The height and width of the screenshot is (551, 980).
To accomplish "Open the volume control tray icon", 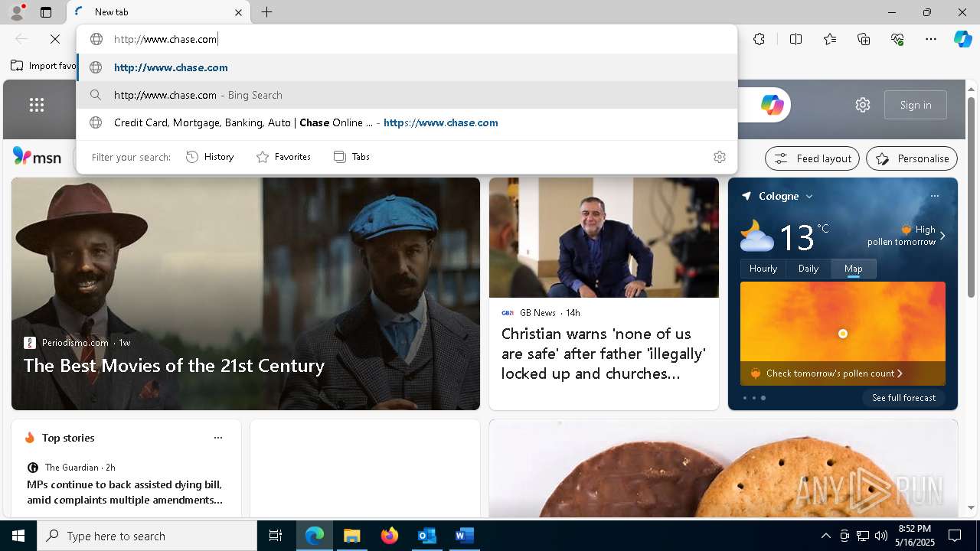I will 881,536.
